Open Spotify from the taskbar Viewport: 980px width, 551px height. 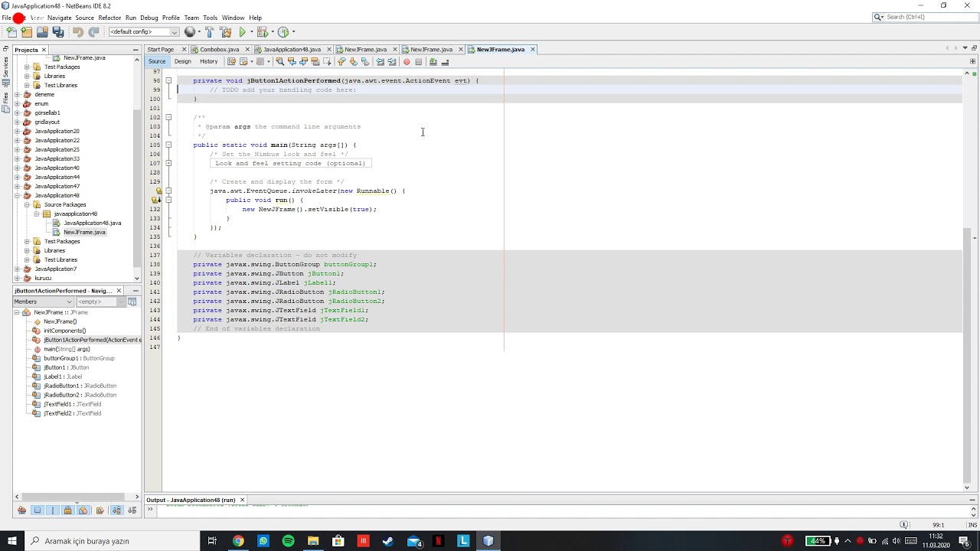288,541
